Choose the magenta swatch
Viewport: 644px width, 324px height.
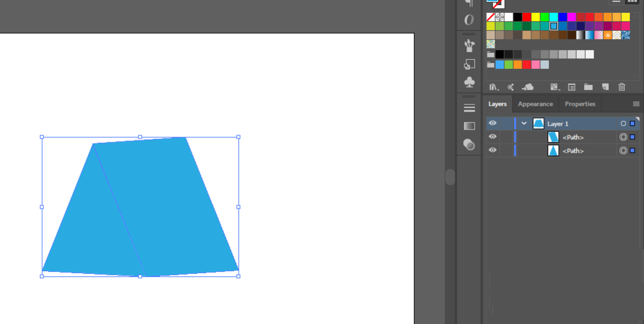571,17
